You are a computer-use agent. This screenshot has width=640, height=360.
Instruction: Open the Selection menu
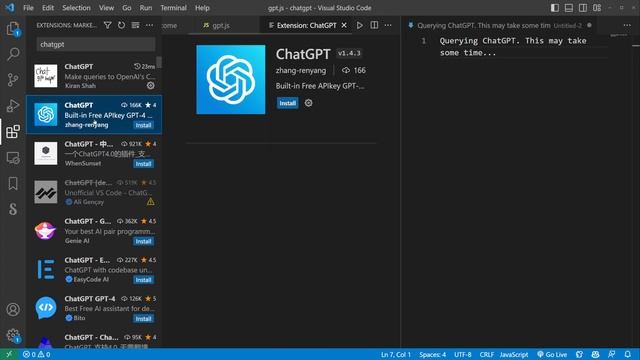pyautogui.click(x=76, y=8)
